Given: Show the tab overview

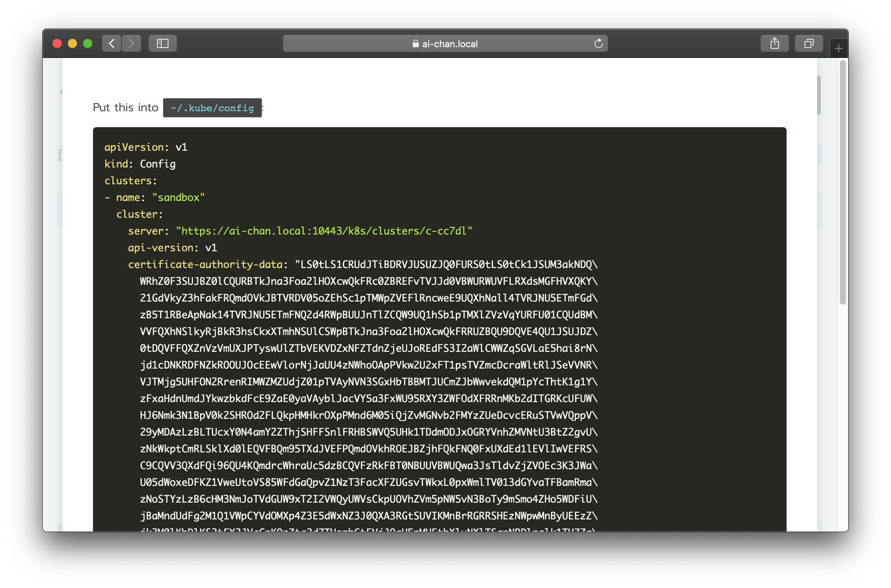Looking at the screenshot, I should click(x=809, y=43).
